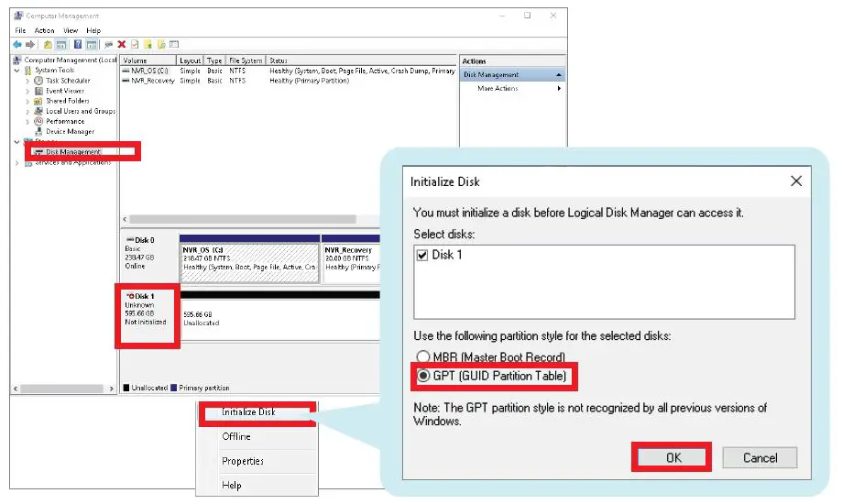This screenshot has height=504, width=842.
Task: Click the Event Viewer icon in tree
Action: [x=38, y=91]
